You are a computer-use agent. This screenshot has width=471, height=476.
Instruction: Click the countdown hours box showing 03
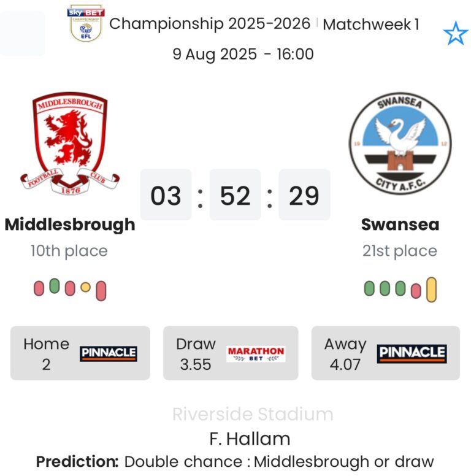166,196
